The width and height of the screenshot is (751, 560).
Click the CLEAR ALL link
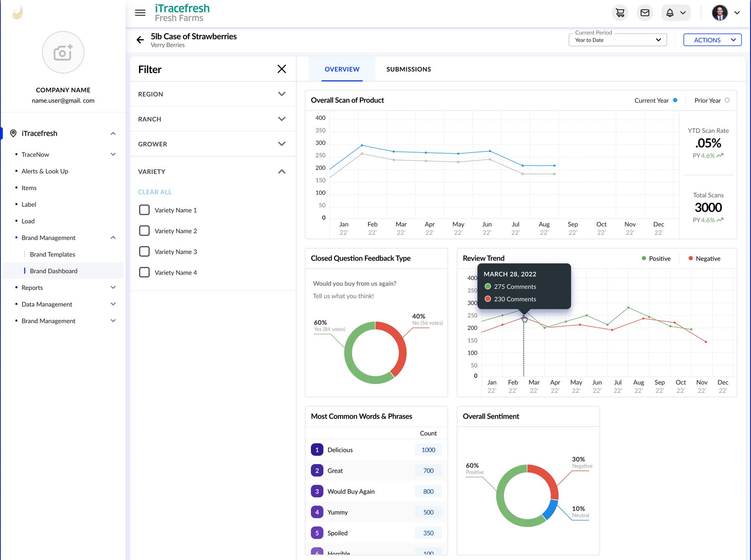pyautogui.click(x=155, y=192)
